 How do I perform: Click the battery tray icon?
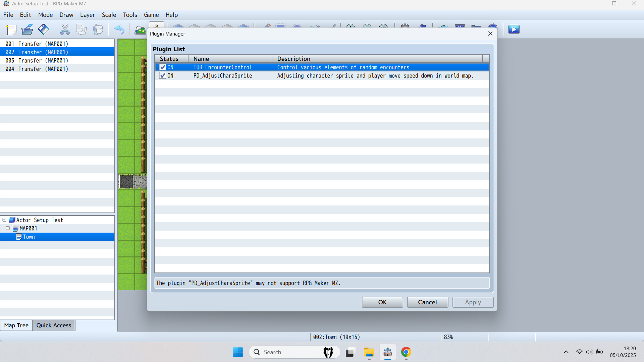click(600, 352)
